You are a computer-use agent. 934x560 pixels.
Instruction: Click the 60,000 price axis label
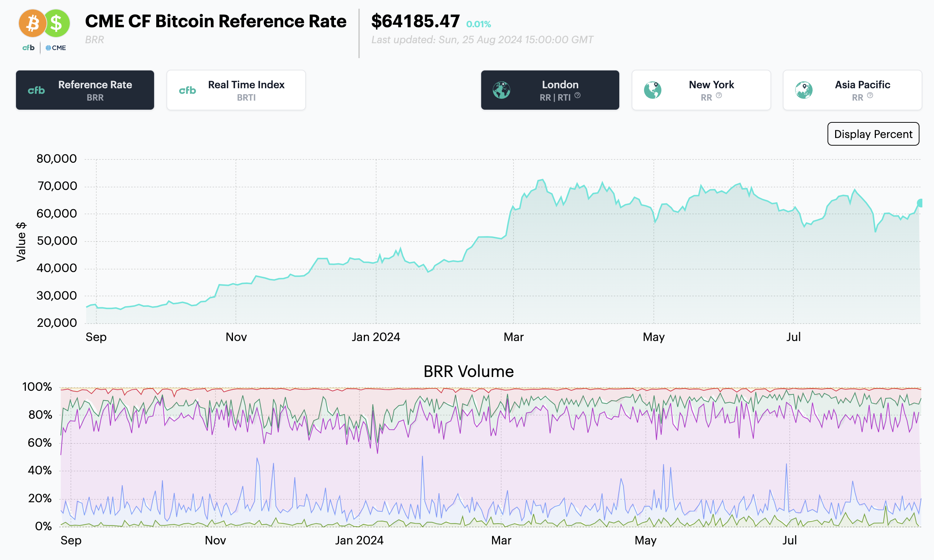click(57, 214)
